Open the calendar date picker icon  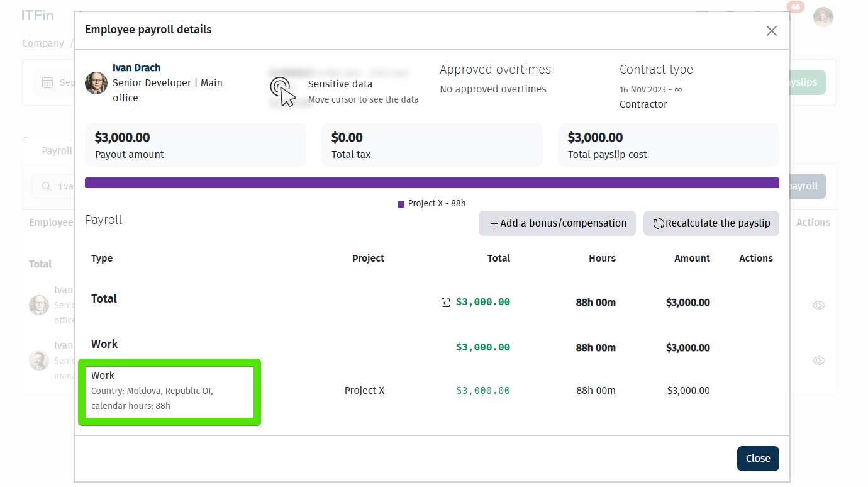[x=48, y=83]
